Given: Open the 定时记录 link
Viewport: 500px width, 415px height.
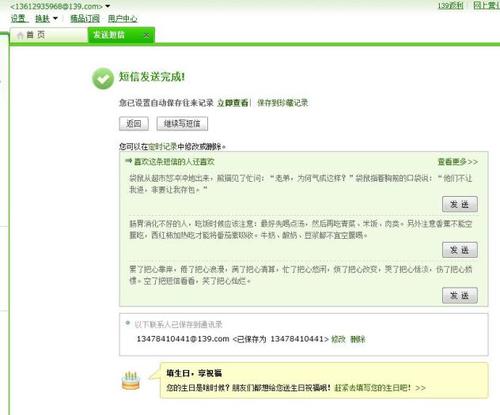Looking at the screenshot, I should pos(162,146).
